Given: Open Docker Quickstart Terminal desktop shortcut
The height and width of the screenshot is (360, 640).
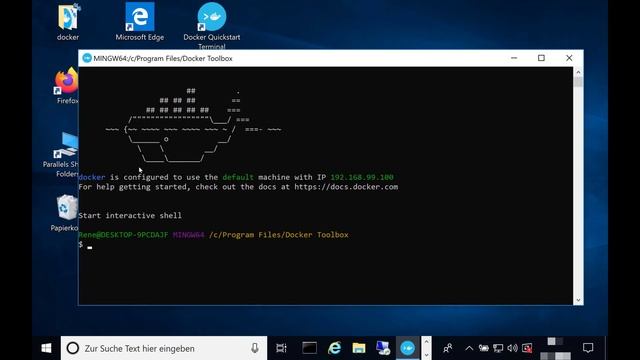Looking at the screenshot, I should point(211,24).
